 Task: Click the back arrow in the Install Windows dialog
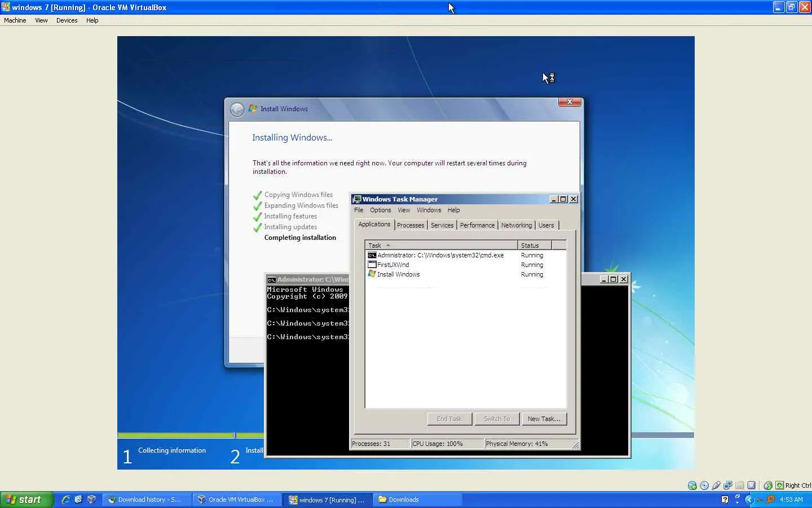237,109
